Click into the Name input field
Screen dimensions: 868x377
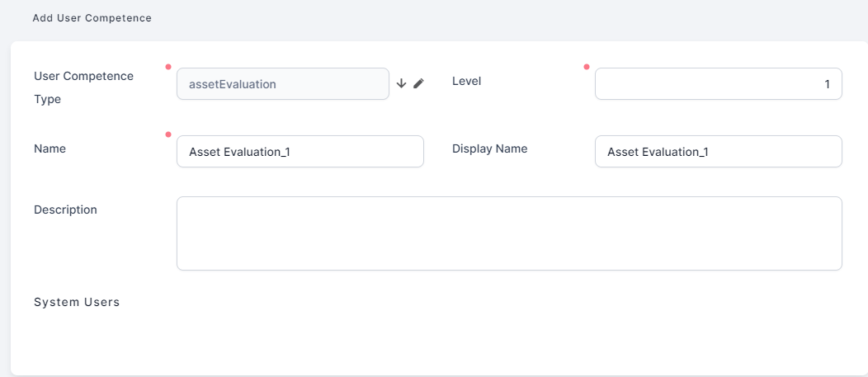click(x=300, y=152)
